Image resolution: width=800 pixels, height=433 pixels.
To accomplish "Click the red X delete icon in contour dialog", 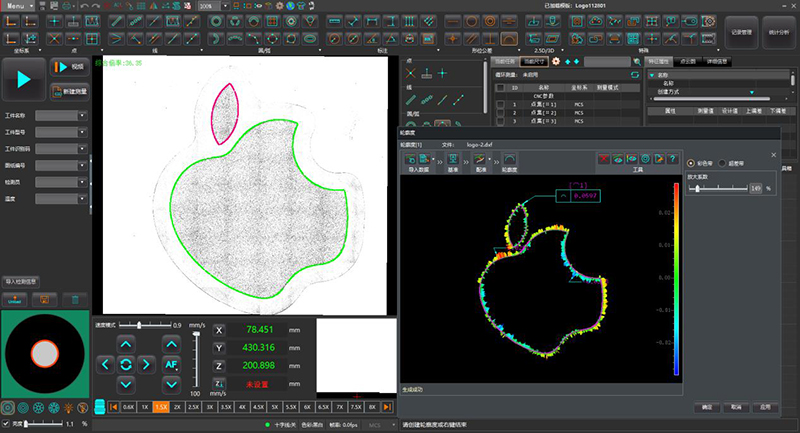I will point(604,159).
